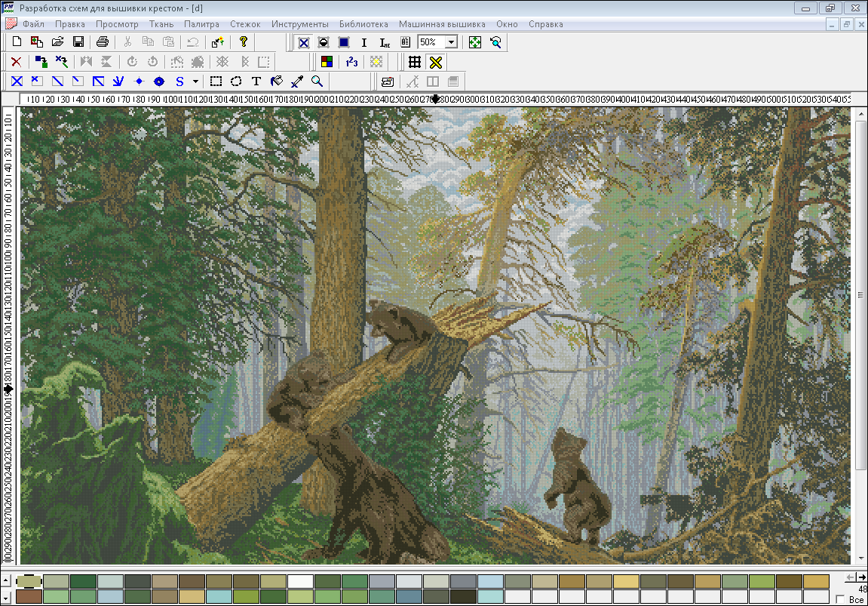Click the palette scroll up arrow button
Image resolution: width=868 pixels, height=606 pixels.
tap(5, 580)
